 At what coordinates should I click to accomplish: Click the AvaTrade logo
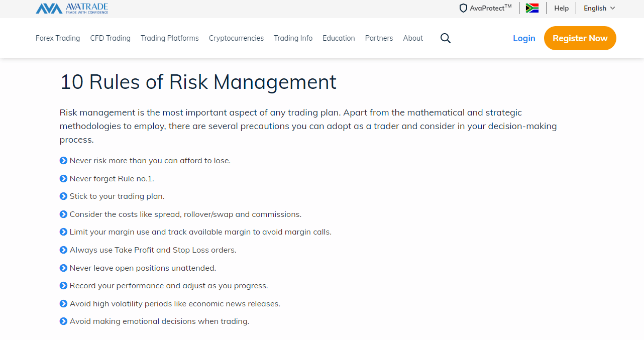coord(72,8)
